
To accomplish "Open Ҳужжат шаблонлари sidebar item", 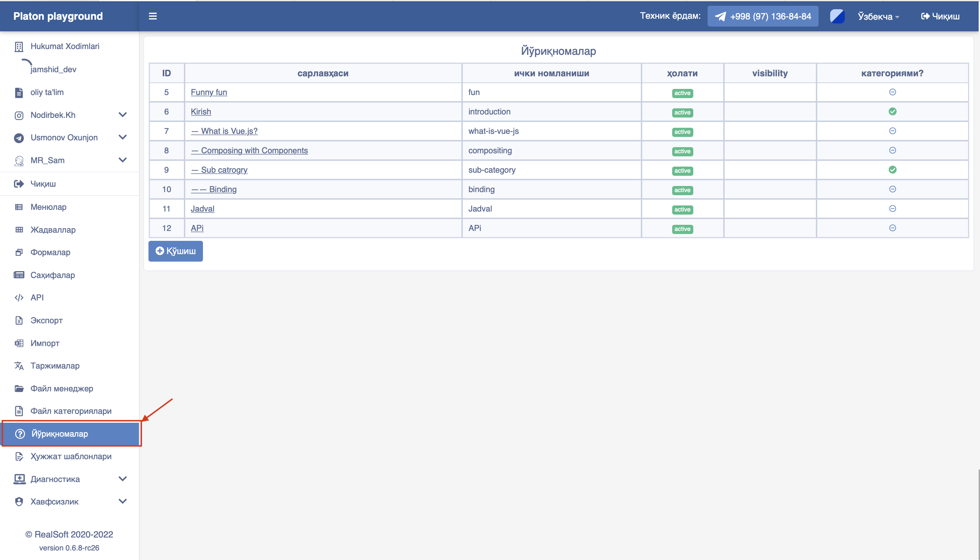I will coord(69,456).
